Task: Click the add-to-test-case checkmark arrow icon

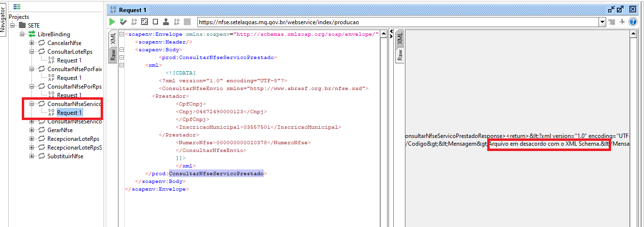Action: point(123,22)
